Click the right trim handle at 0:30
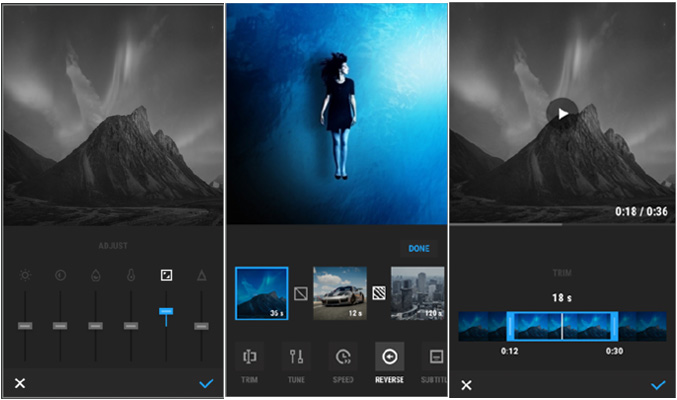677x400 pixels. tap(614, 327)
